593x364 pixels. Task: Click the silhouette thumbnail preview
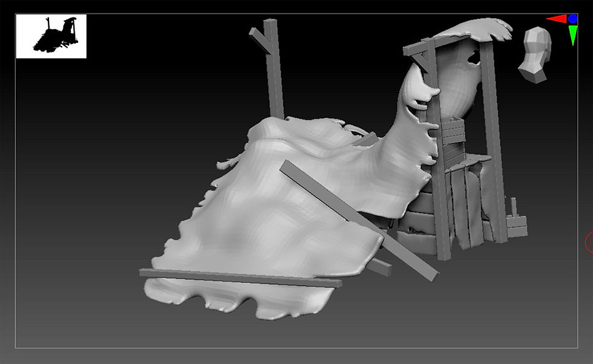[x=51, y=36]
